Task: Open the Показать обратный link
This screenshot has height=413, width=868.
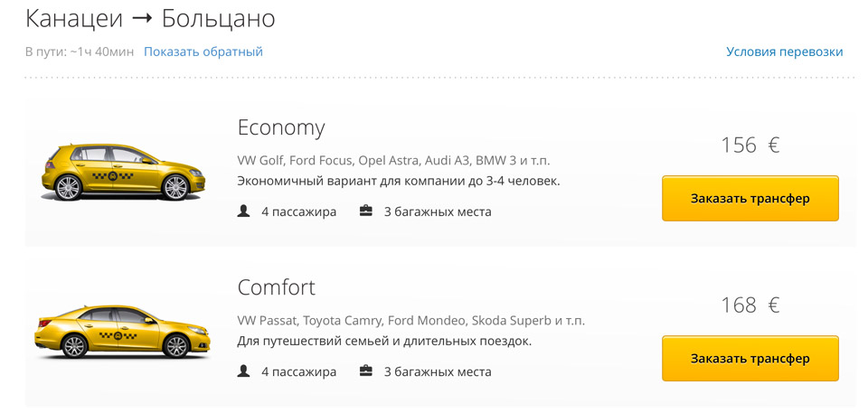Action: point(203,52)
